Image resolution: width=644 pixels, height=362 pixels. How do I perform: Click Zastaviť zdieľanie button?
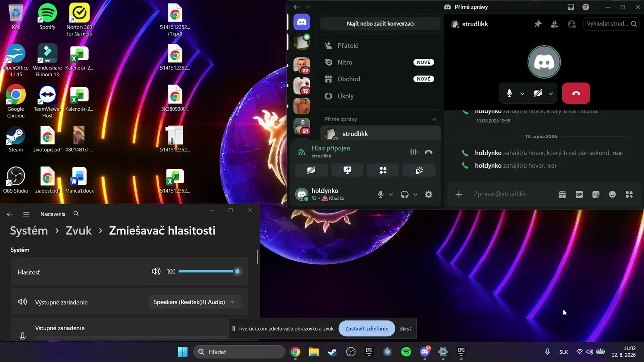(x=367, y=329)
